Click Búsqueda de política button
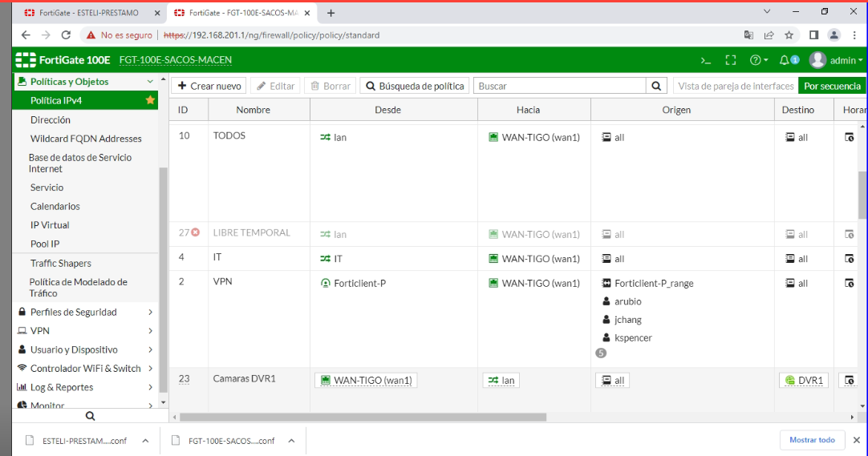The width and height of the screenshot is (868, 456). [x=414, y=86]
